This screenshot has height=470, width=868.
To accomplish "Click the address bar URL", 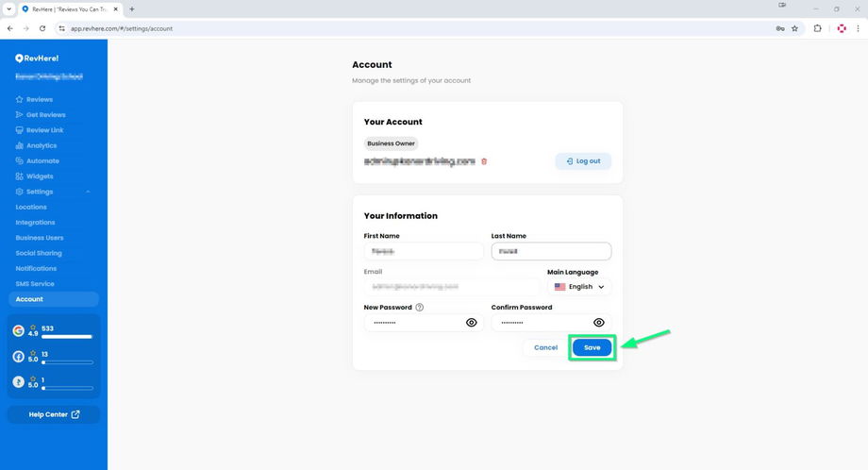I will pyautogui.click(x=122, y=28).
